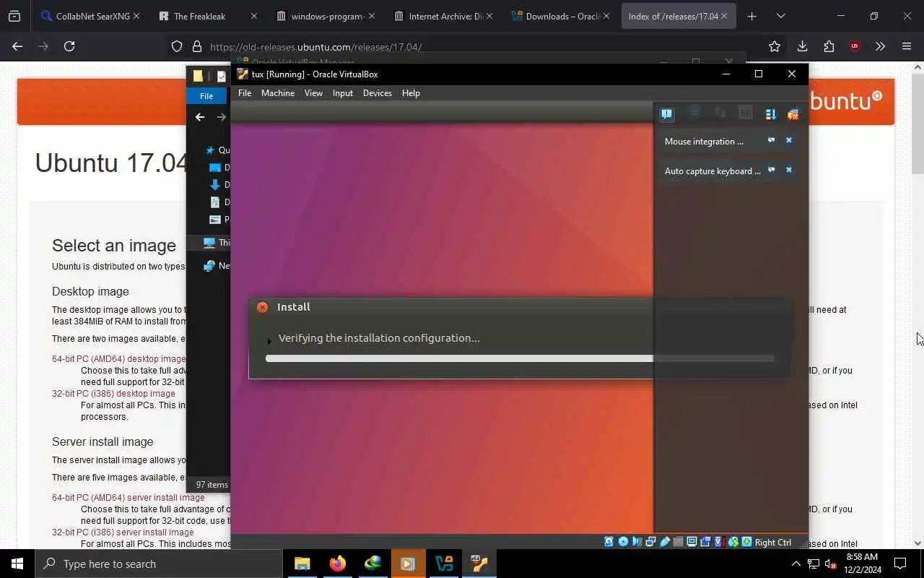
Task: List all tabs dropdown arrow
Action: [780, 16]
